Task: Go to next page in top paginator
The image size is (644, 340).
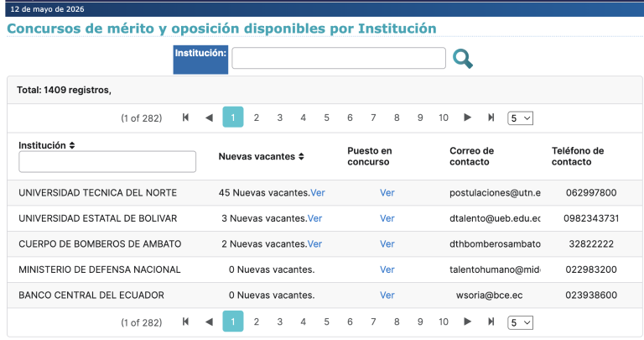Action: [467, 118]
